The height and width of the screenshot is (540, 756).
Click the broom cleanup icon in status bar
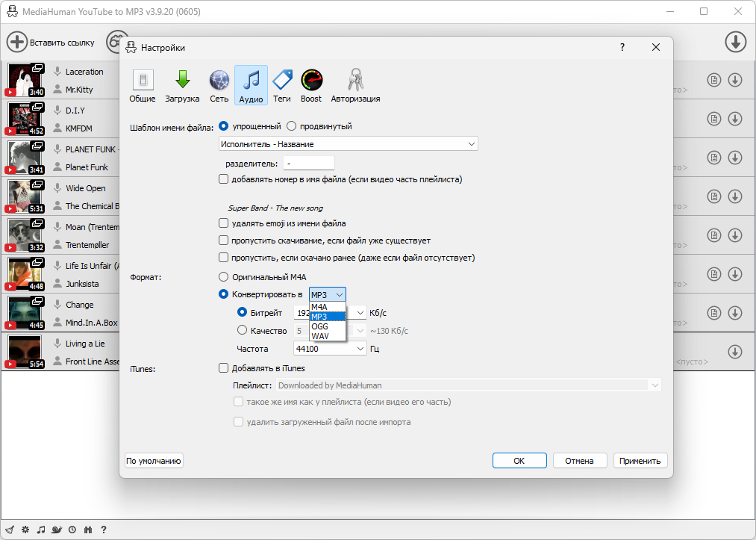point(10,530)
